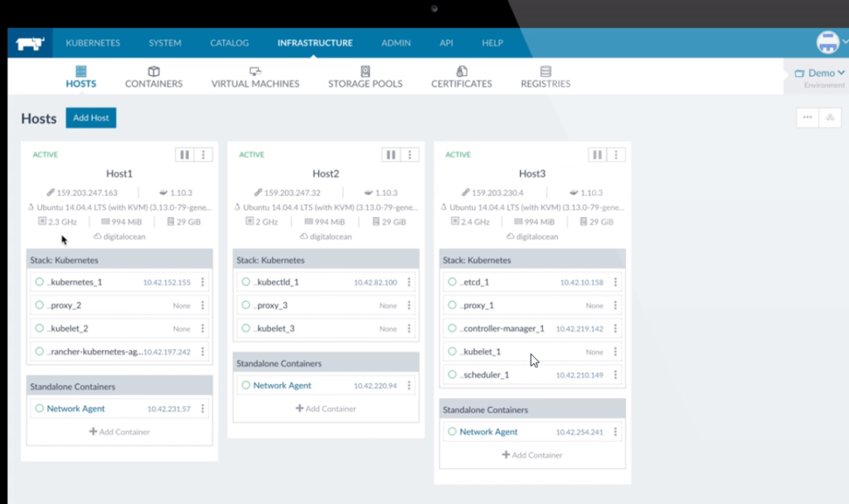849x504 pixels.
Task: Open the Hosts section icon
Action: click(x=80, y=71)
